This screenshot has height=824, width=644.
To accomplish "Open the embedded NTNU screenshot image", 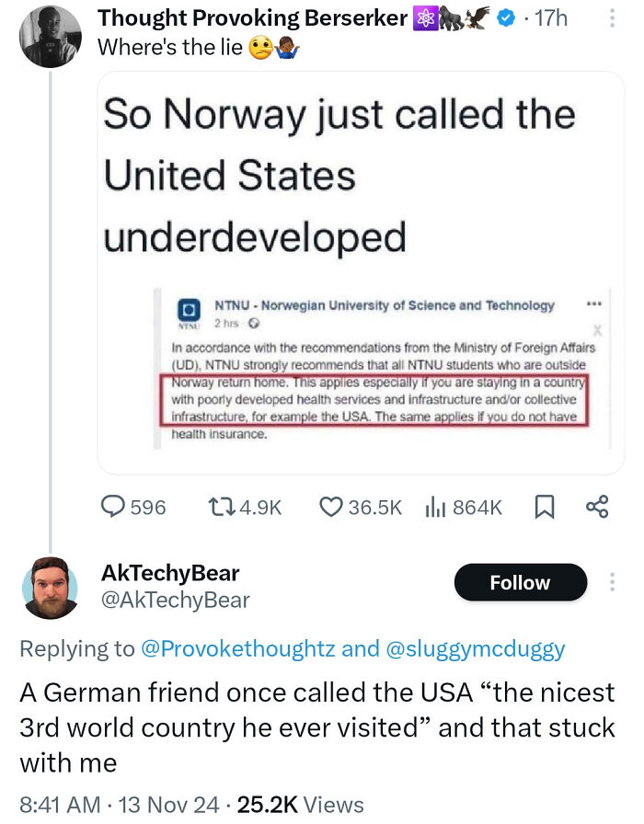I will tap(382, 369).
